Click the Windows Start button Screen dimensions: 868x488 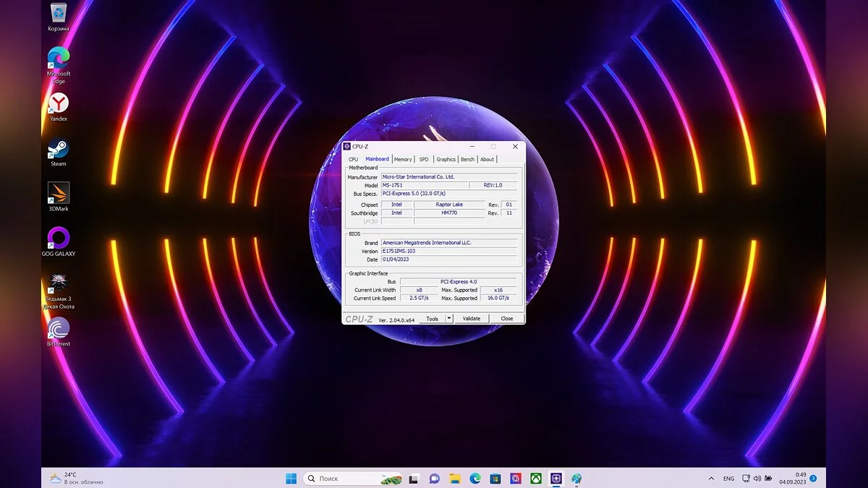coord(291,479)
